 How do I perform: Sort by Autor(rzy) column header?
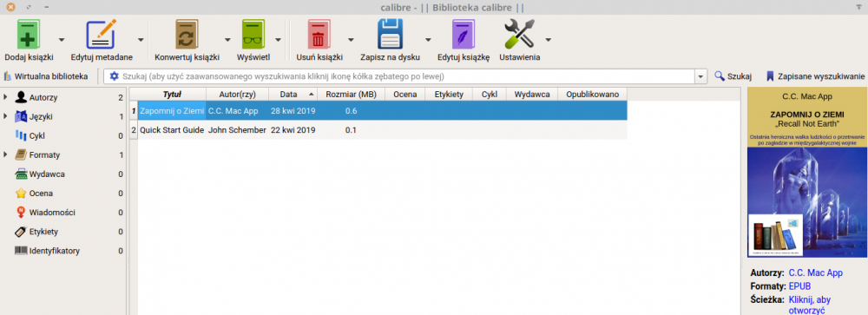point(238,94)
